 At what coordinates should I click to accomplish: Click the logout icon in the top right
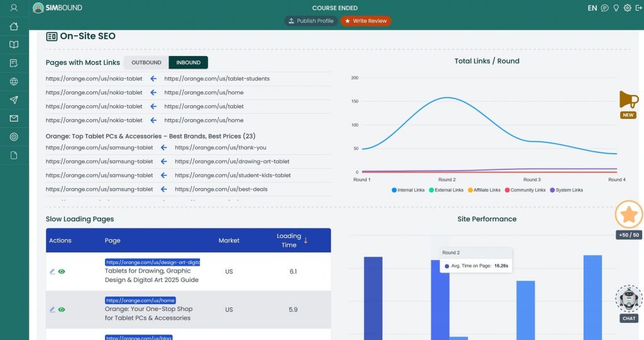coord(638,8)
